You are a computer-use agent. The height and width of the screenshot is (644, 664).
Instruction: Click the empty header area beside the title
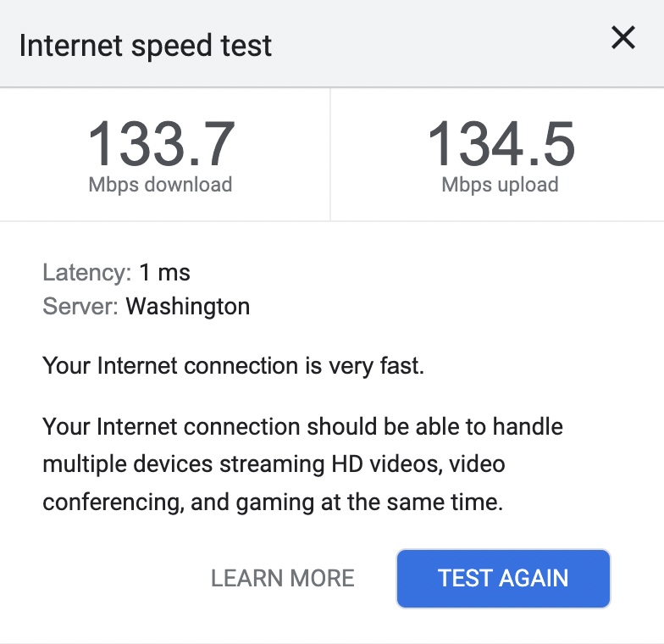tap(440, 42)
